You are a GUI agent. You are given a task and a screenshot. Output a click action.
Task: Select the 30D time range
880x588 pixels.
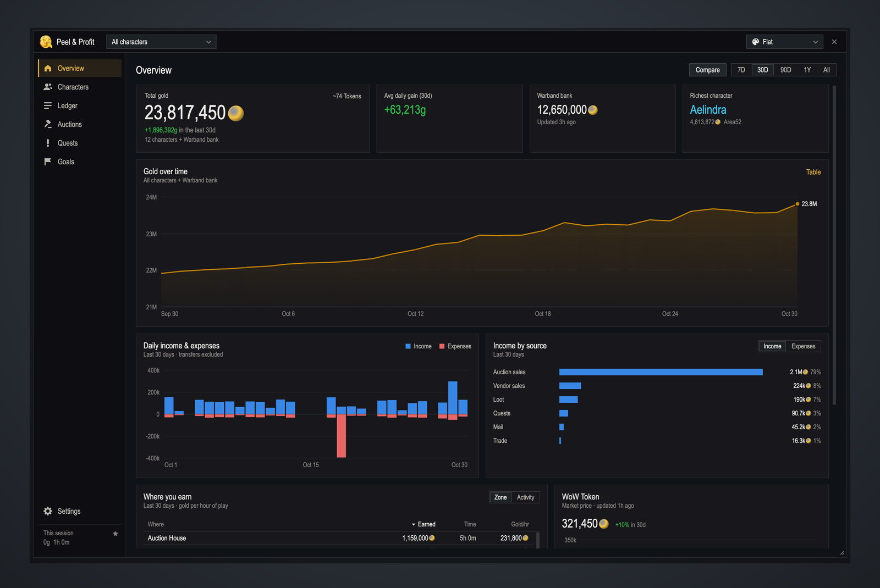pyautogui.click(x=763, y=70)
